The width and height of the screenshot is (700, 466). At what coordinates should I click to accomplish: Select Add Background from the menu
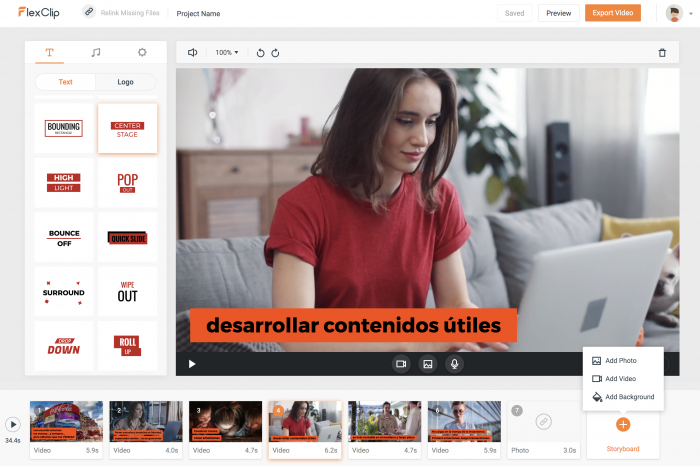pyautogui.click(x=623, y=397)
